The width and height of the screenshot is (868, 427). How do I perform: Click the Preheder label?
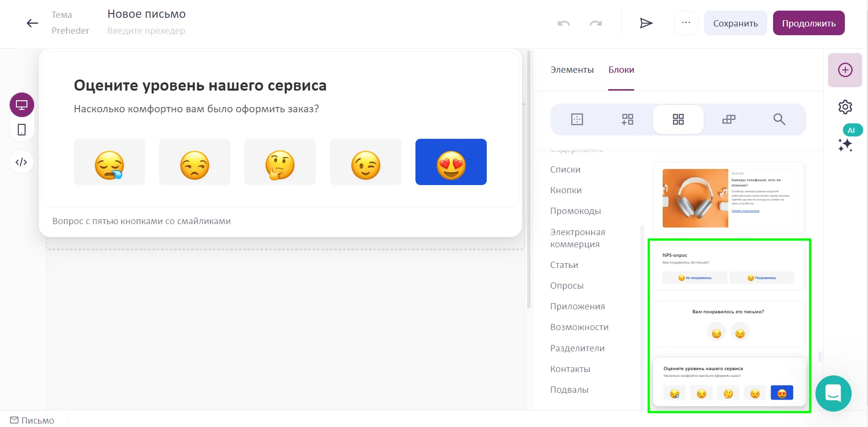70,31
